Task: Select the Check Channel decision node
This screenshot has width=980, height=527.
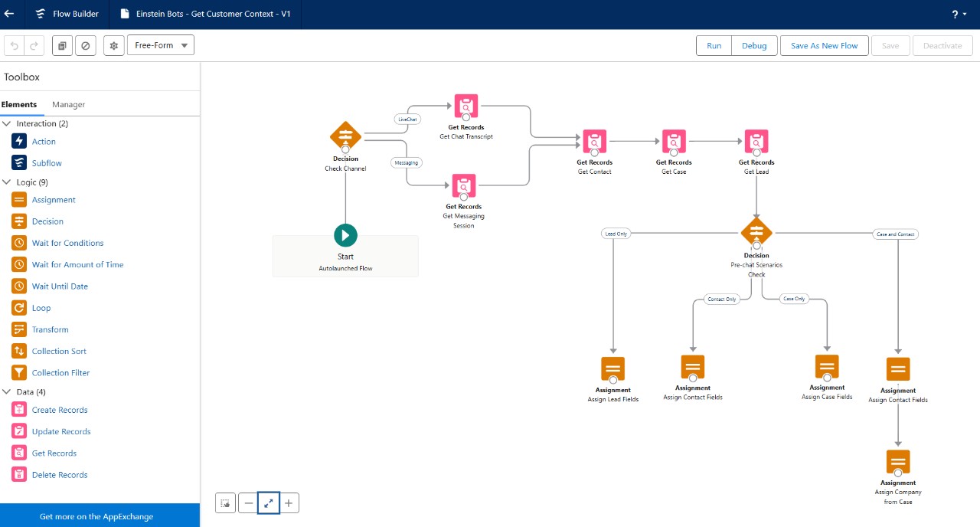Action: coord(345,136)
